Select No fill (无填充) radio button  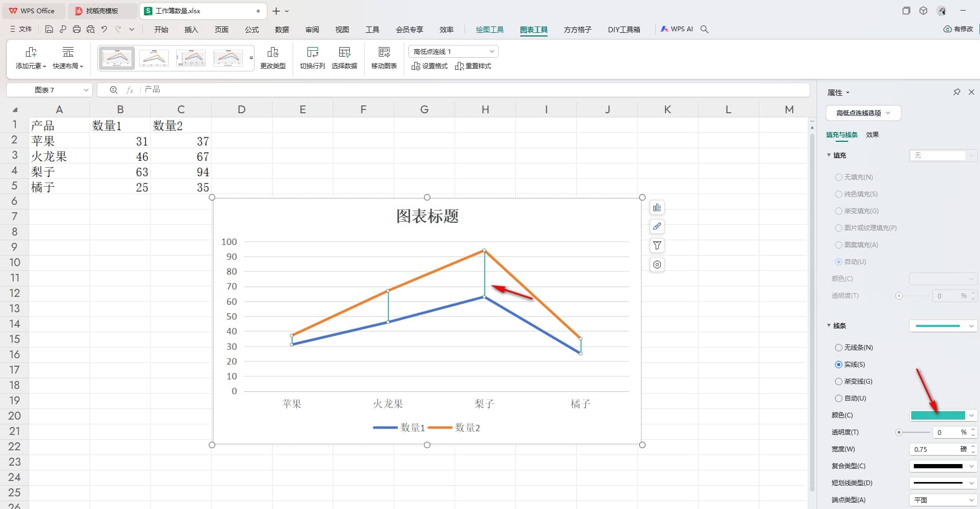[838, 177]
